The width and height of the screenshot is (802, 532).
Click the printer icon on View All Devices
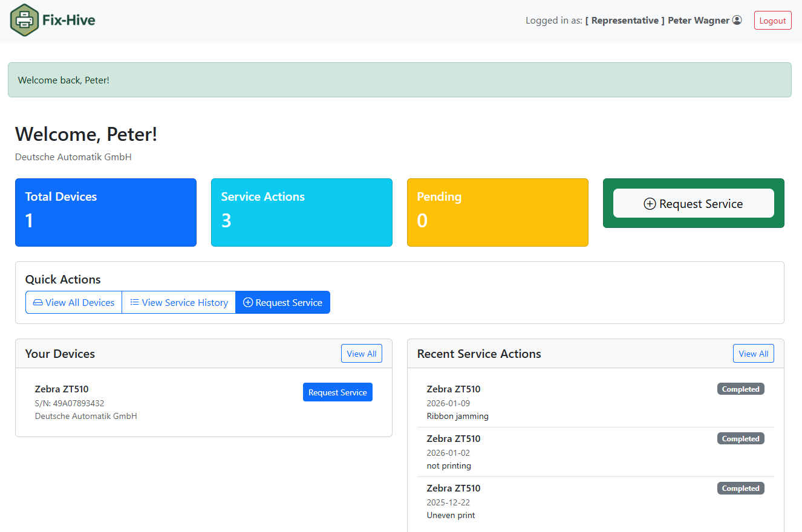pos(37,302)
